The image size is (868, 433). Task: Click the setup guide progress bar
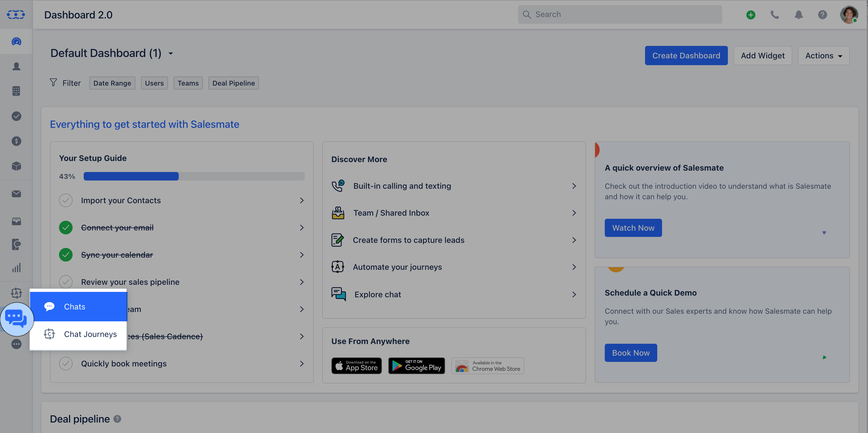[x=194, y=176]
